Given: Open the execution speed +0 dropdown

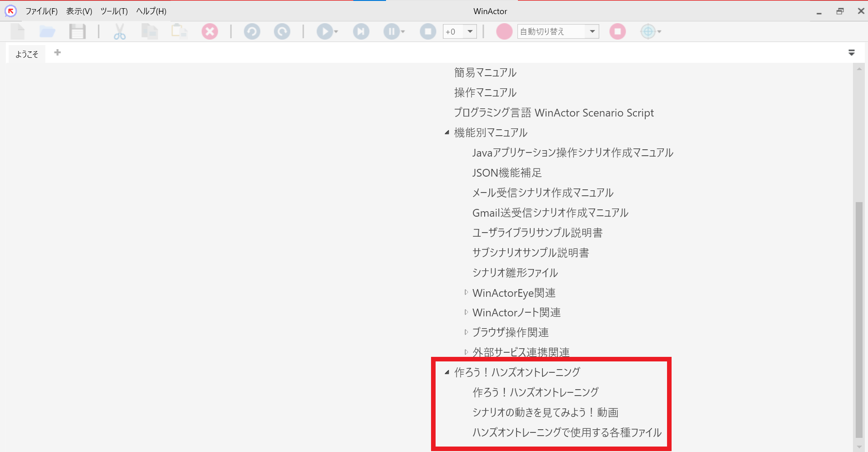Looking at the screenshot, I should point(470,31).
